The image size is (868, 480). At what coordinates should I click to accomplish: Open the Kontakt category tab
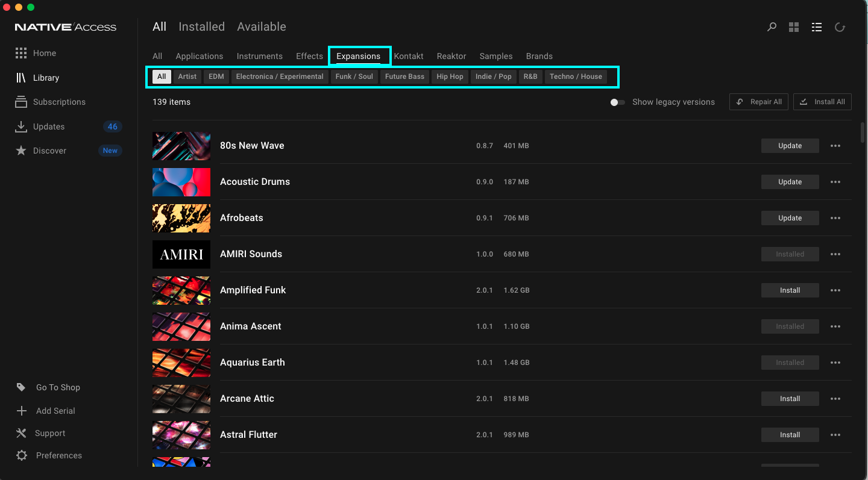pyautogui.click(x=409, y=56)
